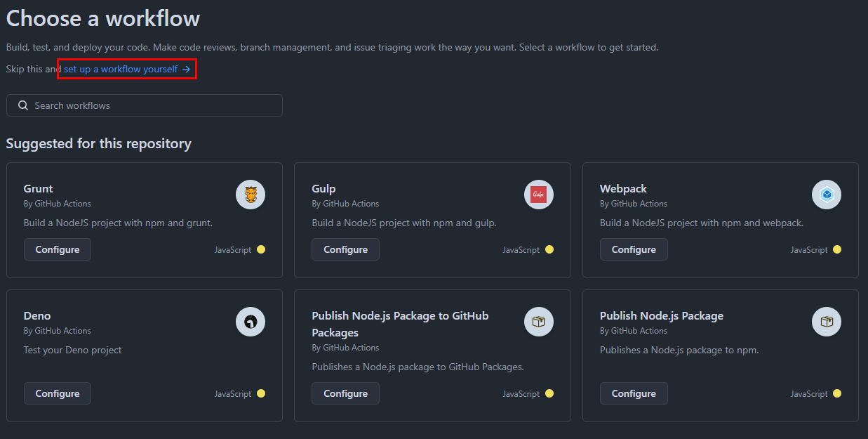Image resolution: width=868 pixels, height=439 pixels.
Task: Click JavaScript label on Grunt card
Action: [x=233, y=250]
